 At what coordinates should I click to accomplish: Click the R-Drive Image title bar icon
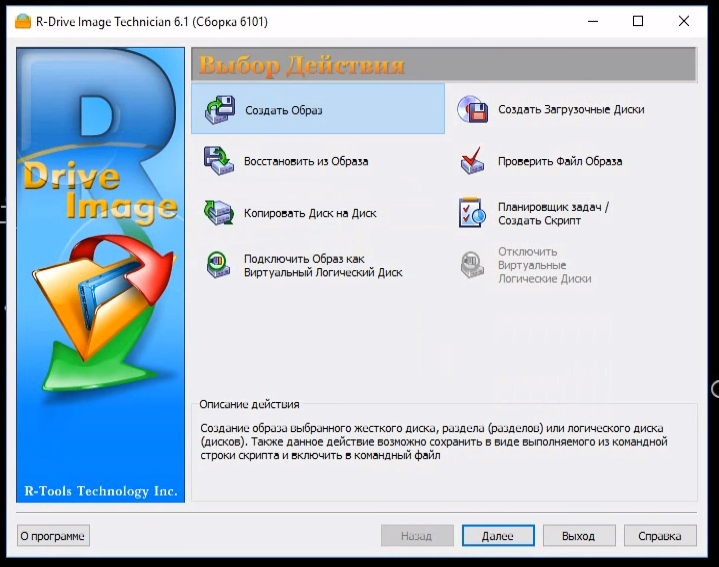[23, 22]
